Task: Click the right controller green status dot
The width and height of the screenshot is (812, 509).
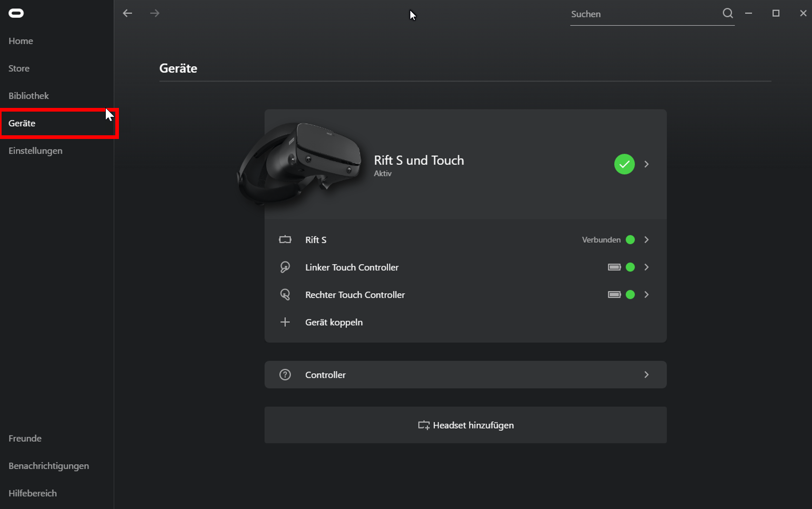Action: [x=630, y=294]
